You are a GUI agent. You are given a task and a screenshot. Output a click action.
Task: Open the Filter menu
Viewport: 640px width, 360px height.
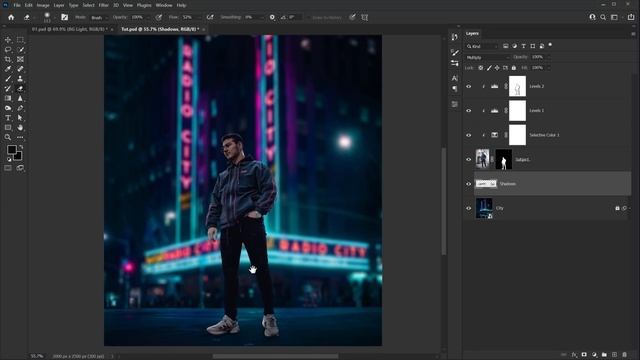104,5
